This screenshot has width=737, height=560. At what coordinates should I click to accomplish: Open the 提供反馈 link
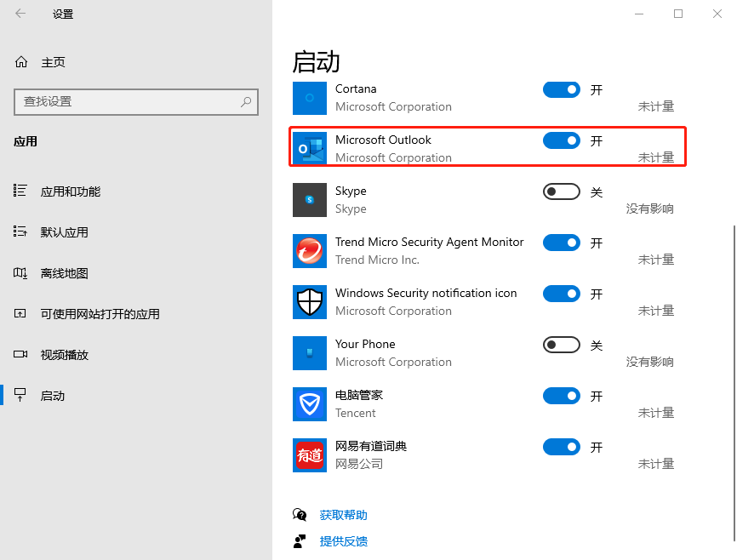344,541
